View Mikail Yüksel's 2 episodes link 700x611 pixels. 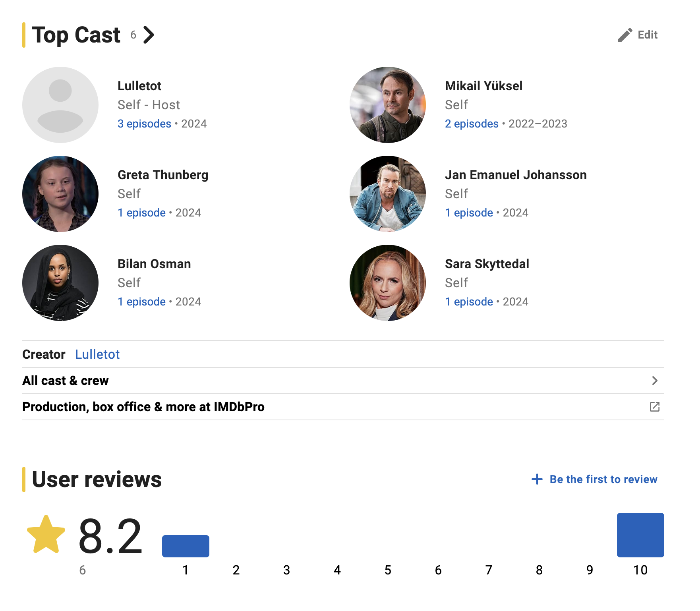tap(472, 124)
